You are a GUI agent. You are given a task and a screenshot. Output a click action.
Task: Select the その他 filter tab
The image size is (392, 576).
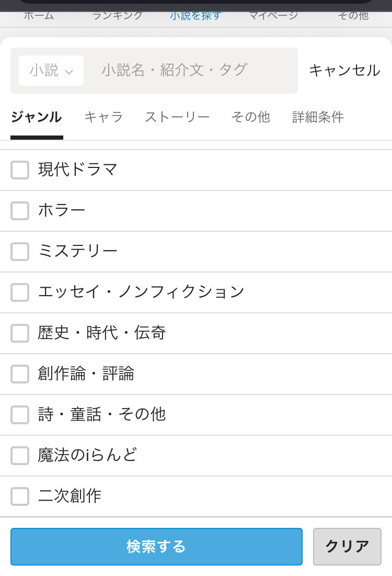tap(250, 117)
